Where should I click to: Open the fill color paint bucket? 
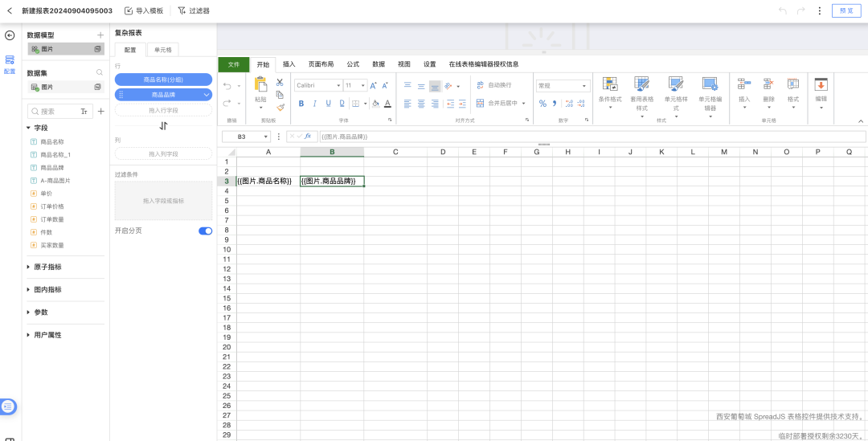pyautogui.click(x=375, y=104)
